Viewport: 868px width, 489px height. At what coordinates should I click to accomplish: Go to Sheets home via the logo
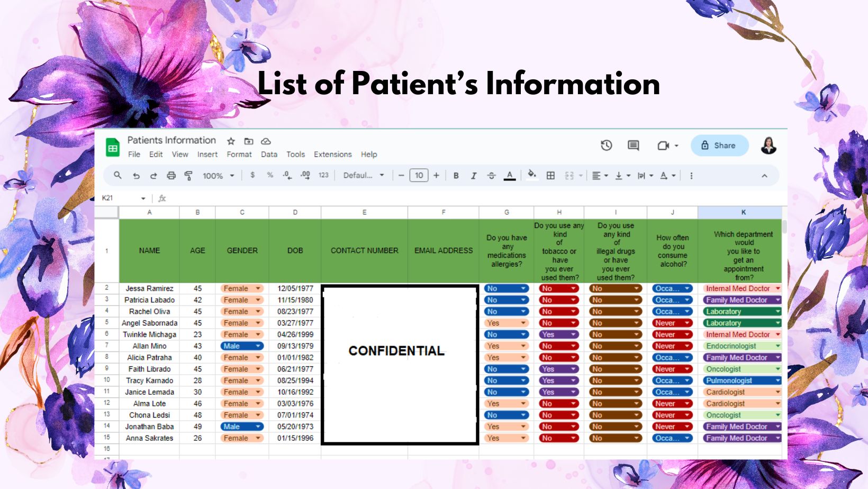[x=113, y=148]
